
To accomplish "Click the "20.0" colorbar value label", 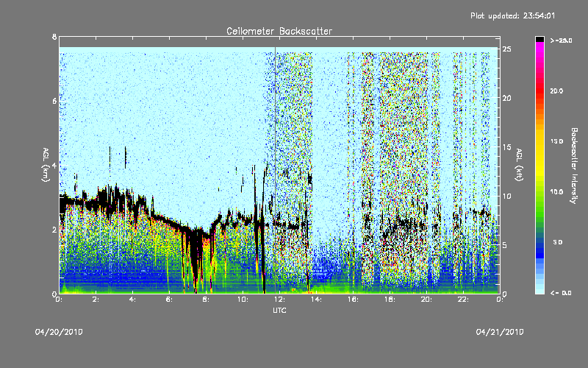I will pyautogui.click(x=556, y=91).
